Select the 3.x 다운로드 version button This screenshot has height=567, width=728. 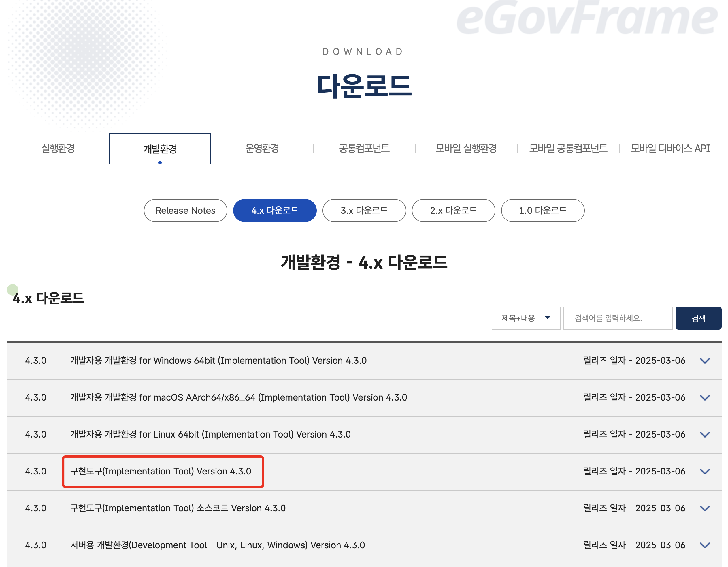tap(364, 210)
